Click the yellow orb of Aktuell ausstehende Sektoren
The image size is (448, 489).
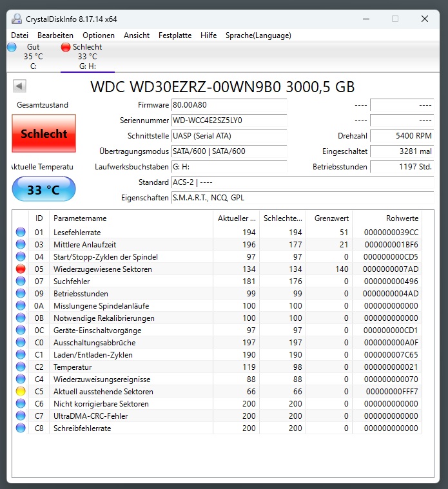(x=21, y=391)
